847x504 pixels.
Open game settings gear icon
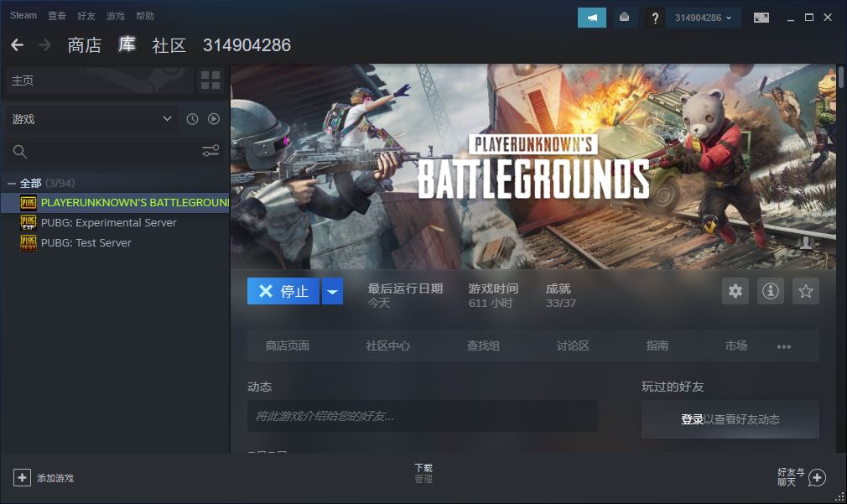point(735,291)
